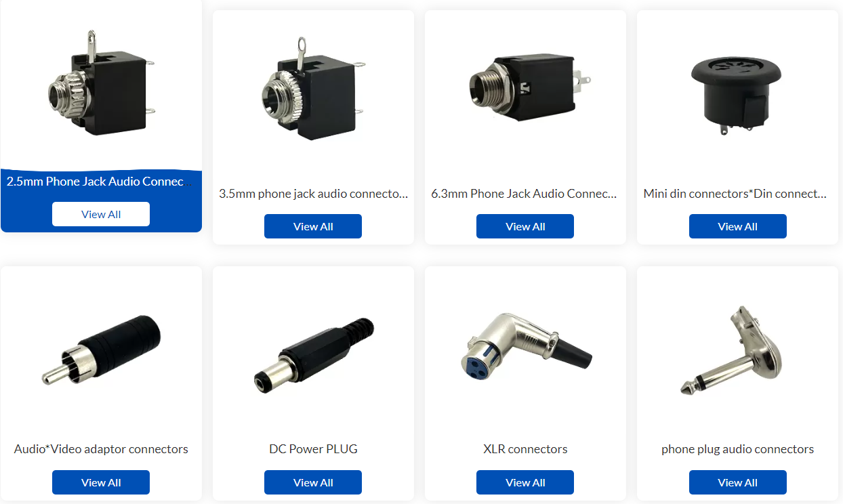Viewport: 843px width, 504px height.
Task: View all 3.5mm phone jack audio connectors
Action: [313, 226]
